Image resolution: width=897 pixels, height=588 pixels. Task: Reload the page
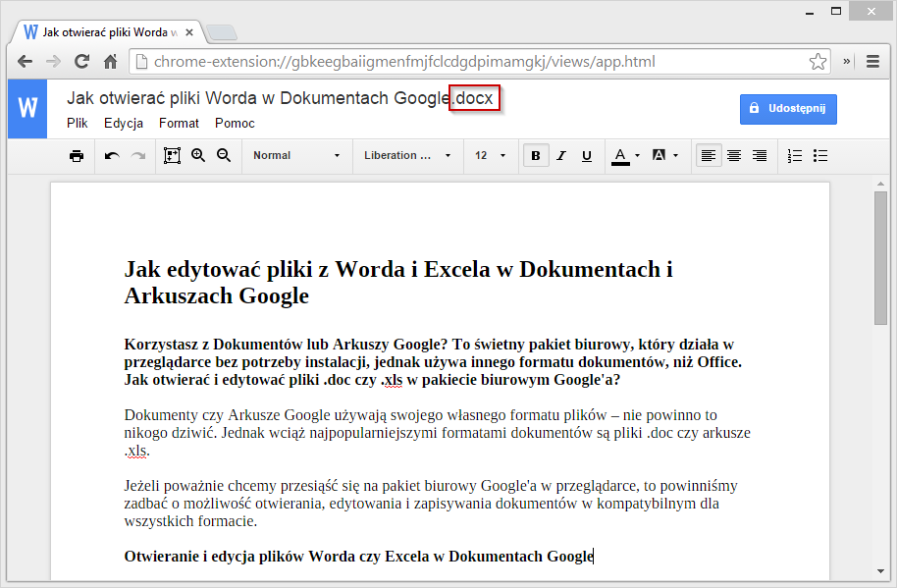click(81, 61)
